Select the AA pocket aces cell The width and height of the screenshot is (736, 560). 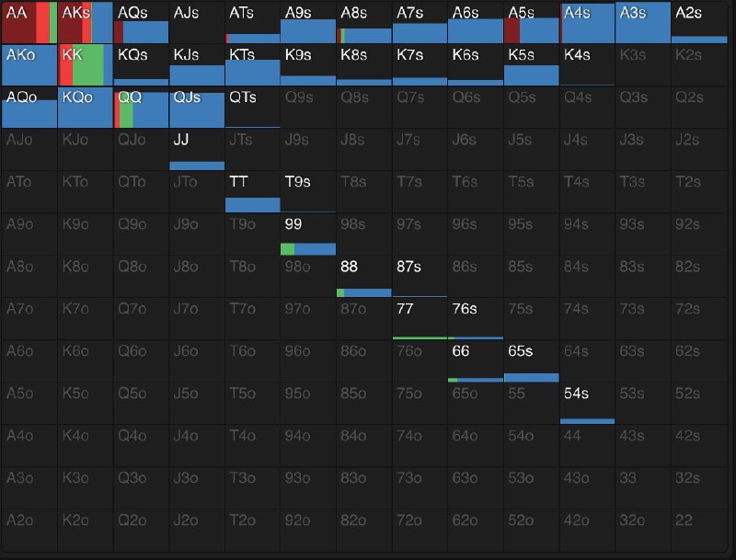pos(29,22)
